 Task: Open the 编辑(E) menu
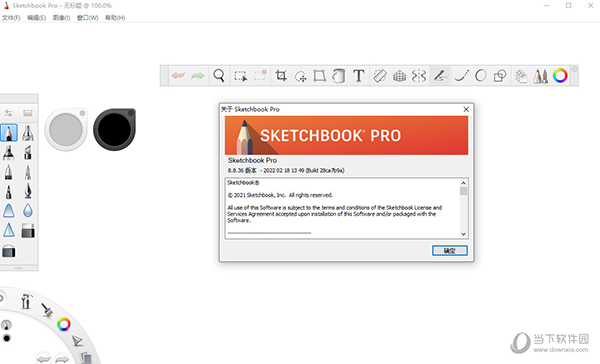(x=36, y=18)
